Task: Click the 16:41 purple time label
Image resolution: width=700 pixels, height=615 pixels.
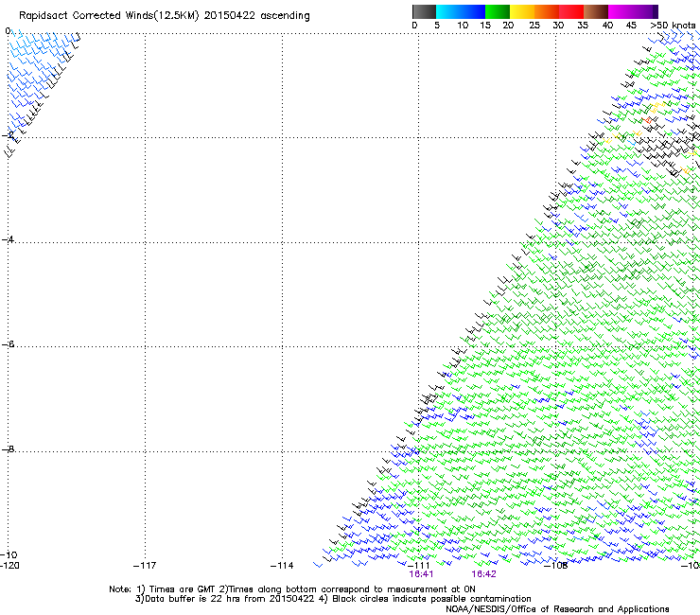Action: tap(421, 574)
